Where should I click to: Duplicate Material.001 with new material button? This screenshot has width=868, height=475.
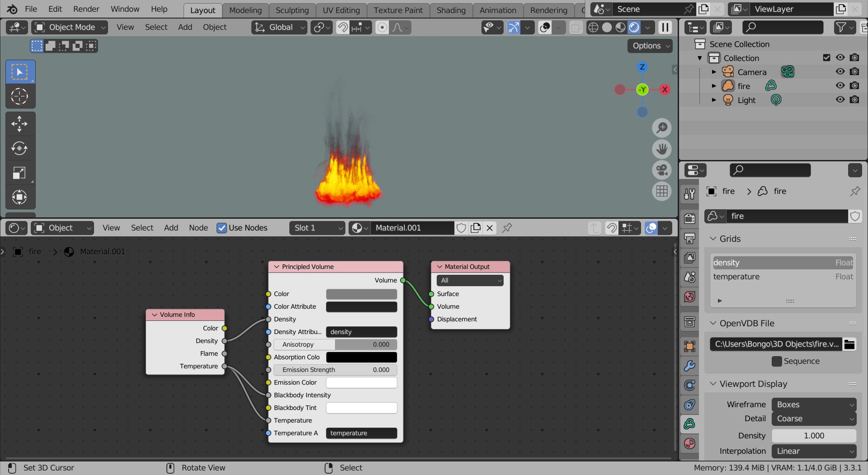(x=476, y=228)
